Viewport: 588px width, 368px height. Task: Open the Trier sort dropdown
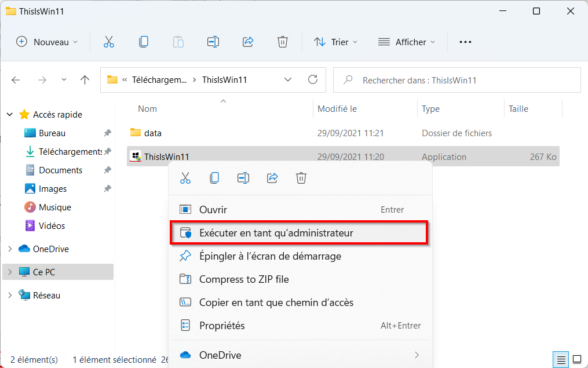(335, 42)
